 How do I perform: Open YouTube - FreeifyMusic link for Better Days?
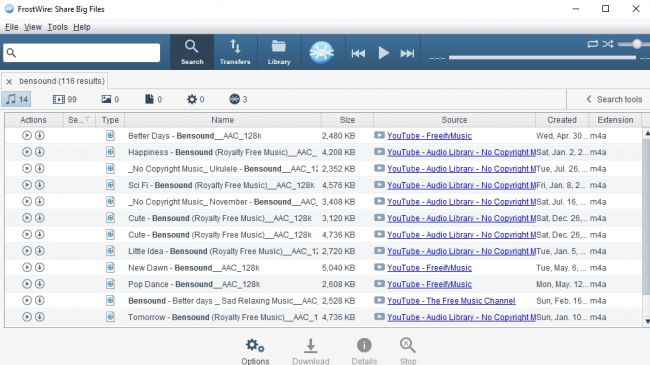(429, 136)
